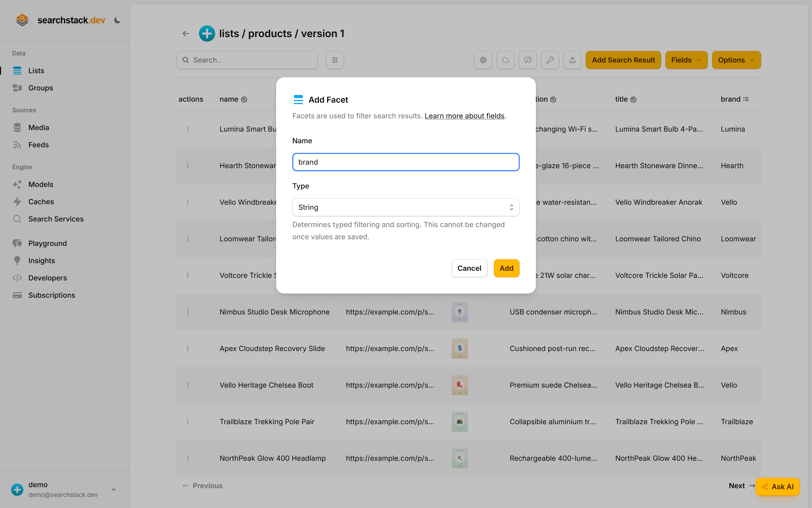Click the gear settings toolbar icon
The width and height of the screenshot is (812, 508).
tap(483, 60)
